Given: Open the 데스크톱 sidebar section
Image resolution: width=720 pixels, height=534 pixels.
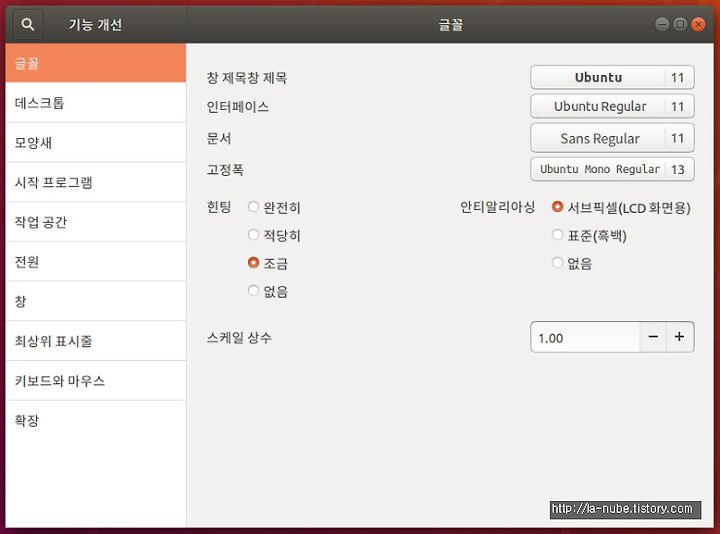Looking at the screenshot, I should point(96,103).
